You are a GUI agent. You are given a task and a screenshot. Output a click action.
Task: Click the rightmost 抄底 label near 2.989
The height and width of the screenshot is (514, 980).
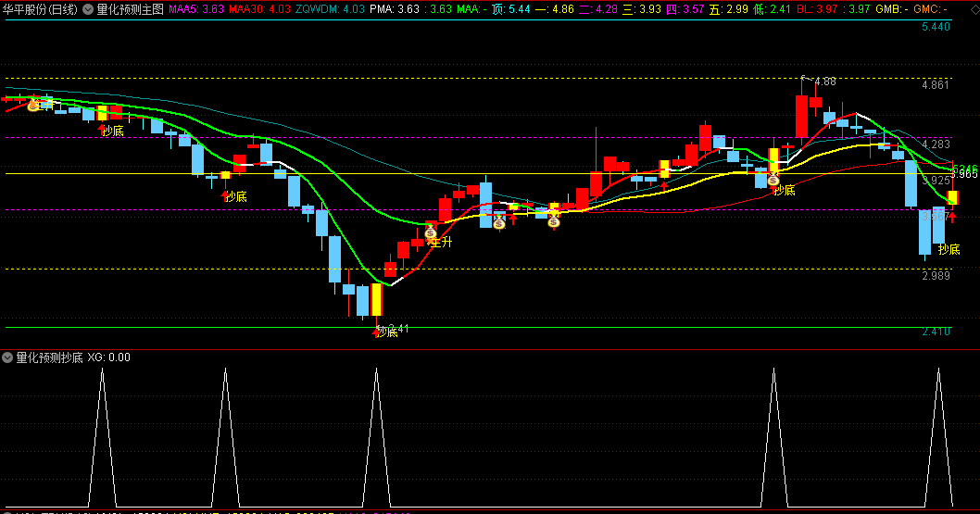[949, 249]
